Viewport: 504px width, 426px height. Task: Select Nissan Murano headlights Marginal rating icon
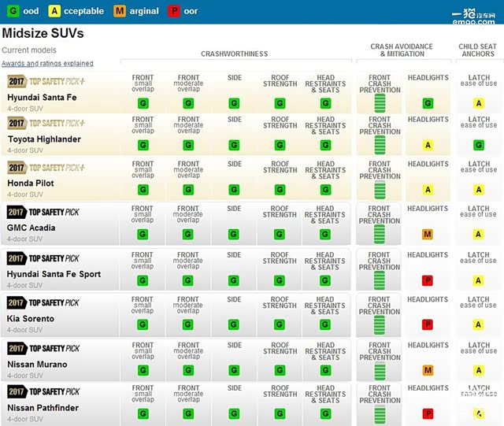(428, 370)
